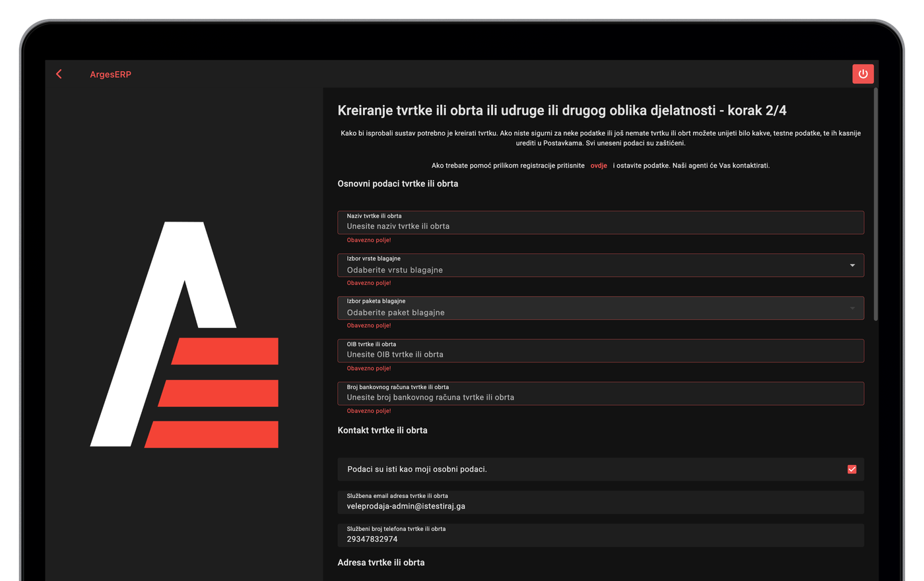Click the ArgesERP logo graphic
Image resolution: width=924 pixels, height=581 pixels.
(184, 334)
